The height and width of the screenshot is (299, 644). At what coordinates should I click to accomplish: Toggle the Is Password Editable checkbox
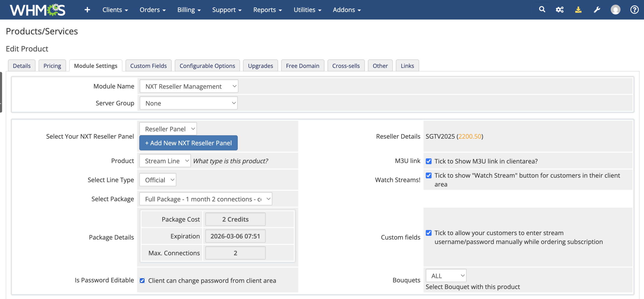(x=142, y=281)
